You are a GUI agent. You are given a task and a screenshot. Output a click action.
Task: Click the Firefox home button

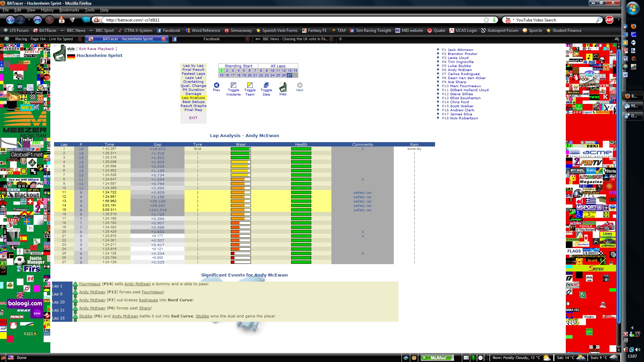tap(62, 20)
